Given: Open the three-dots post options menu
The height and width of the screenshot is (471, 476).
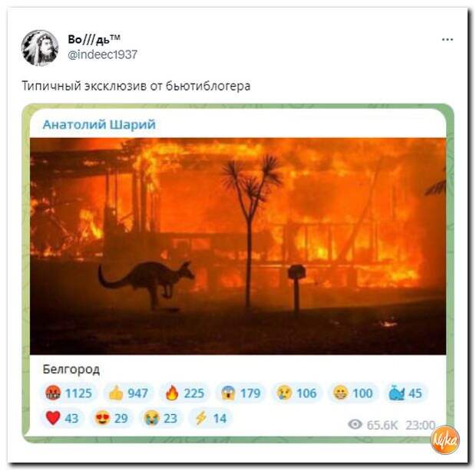Looking at the screenshot, I should click(x=447, y=40).
